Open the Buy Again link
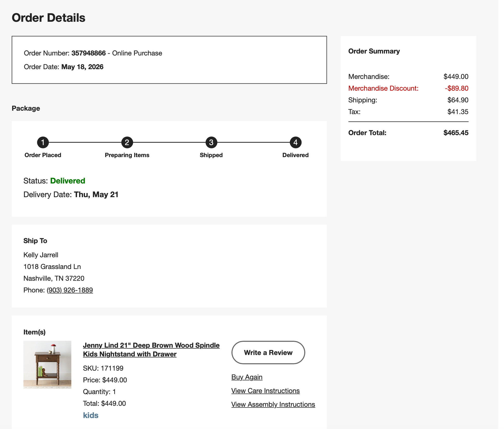 tap(247, 377)
